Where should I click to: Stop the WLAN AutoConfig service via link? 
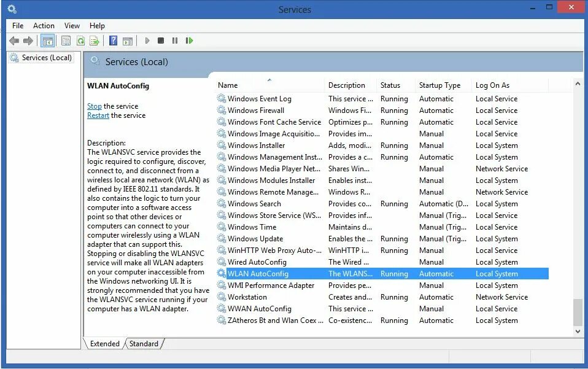tap(94, 106)
